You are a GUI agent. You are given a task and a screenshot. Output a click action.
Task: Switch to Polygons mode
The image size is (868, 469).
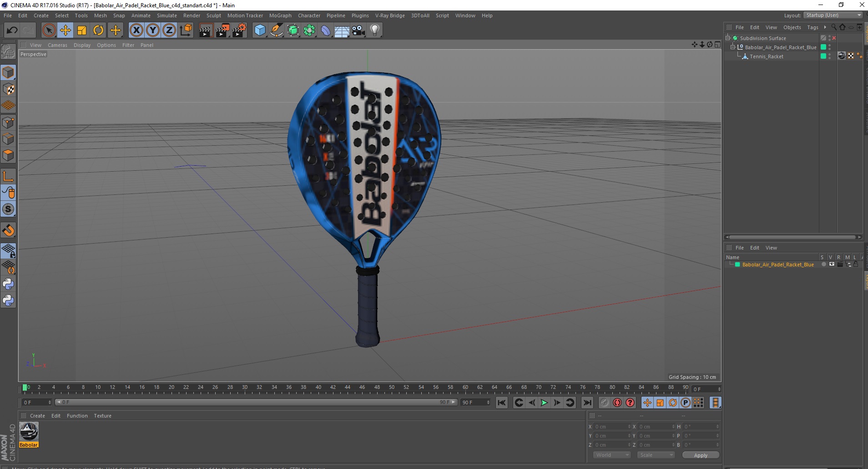pyautogui.click(x=8, y=155)
